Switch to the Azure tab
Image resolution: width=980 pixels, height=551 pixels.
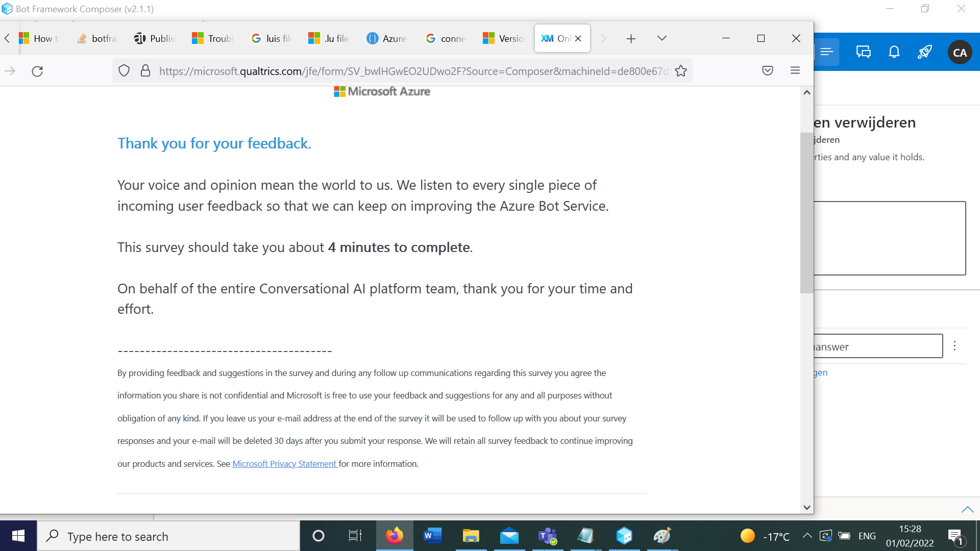coord(387,39)
